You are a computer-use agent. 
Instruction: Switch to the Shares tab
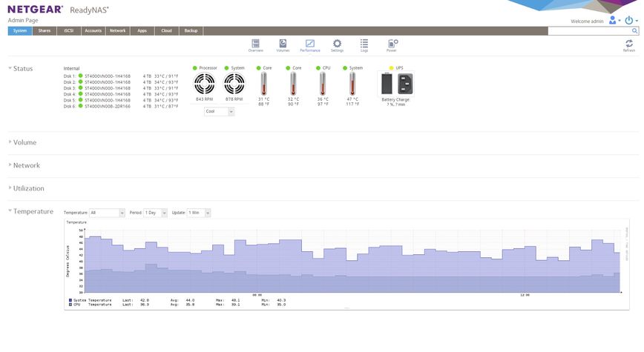click(x=45, y=31)
